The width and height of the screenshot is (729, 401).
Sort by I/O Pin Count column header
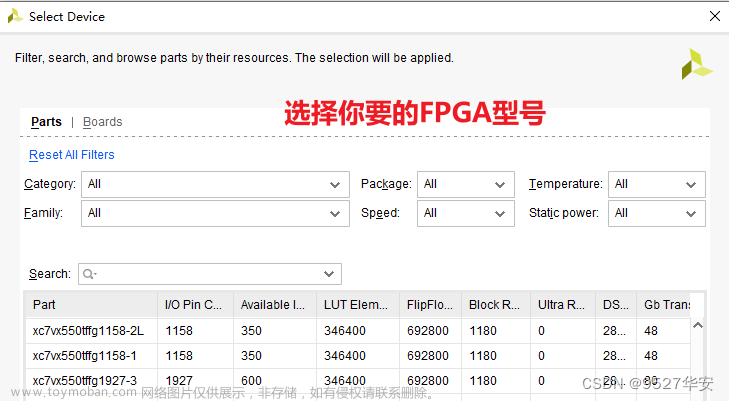point(195,305)
